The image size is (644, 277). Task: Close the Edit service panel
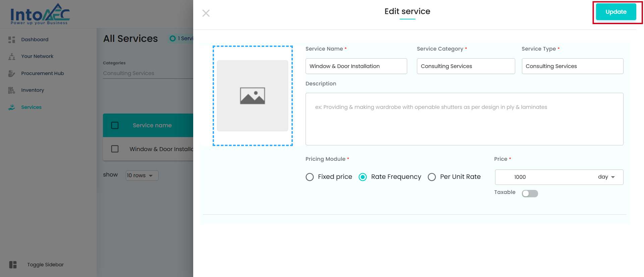(206, 13)
